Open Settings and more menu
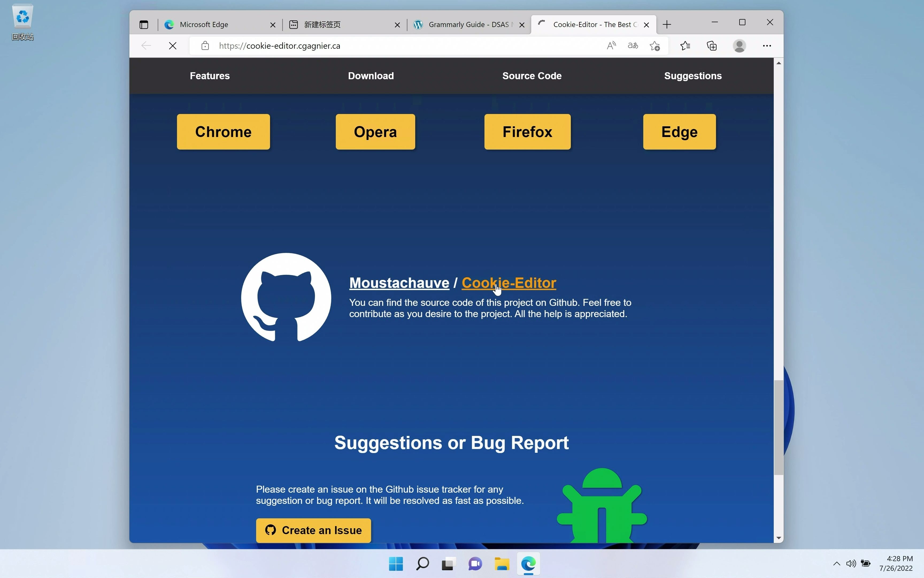The image size is (924, 578). coord(767,46)
